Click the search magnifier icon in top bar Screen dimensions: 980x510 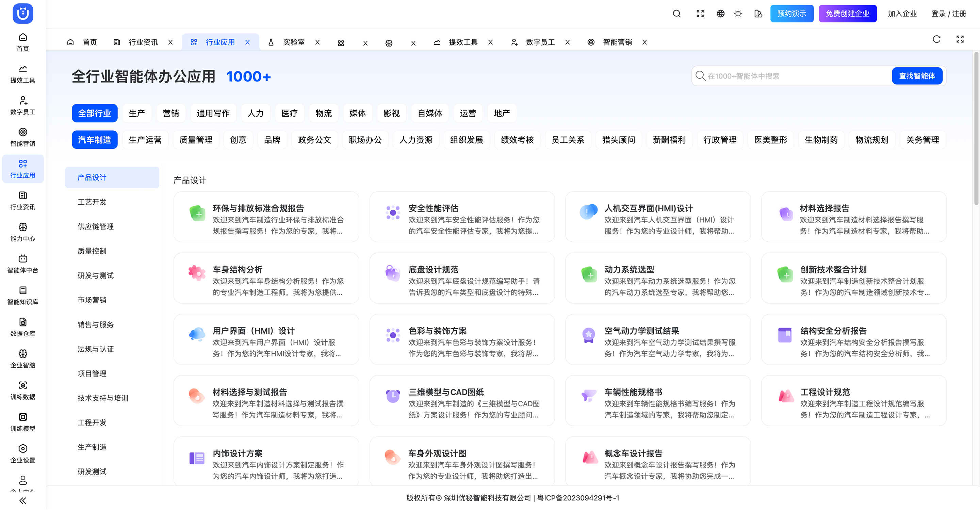[x=676, y=14]
